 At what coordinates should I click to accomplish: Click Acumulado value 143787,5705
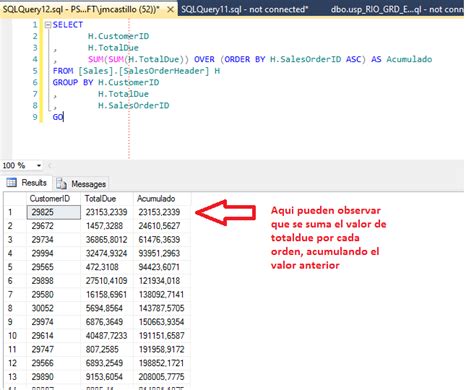point(162,308)
